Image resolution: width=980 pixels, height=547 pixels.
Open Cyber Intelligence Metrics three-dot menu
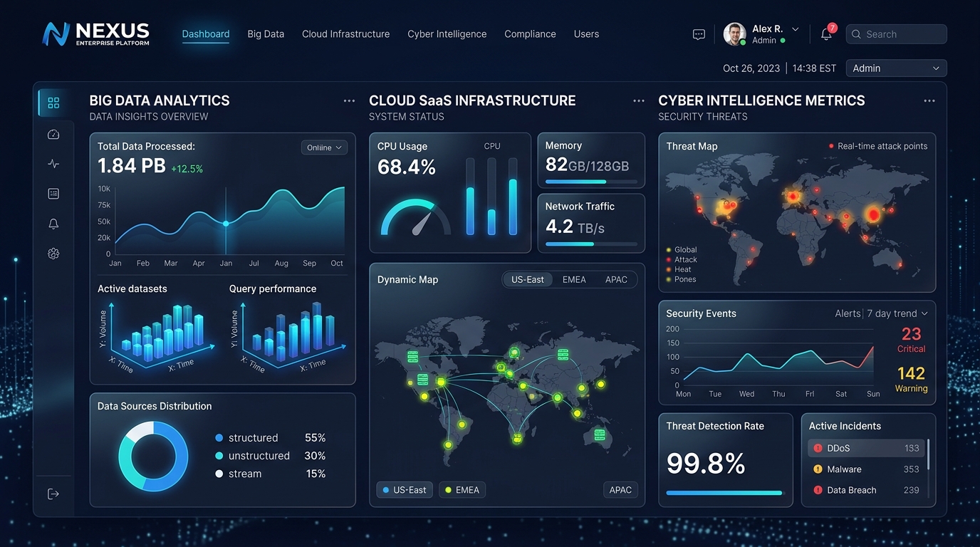(929, 101)
